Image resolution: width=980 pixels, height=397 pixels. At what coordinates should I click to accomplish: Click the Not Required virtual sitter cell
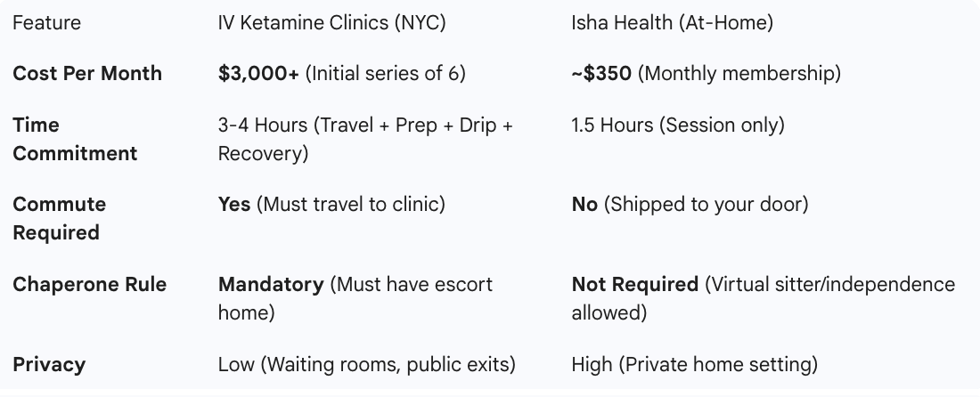763,298
